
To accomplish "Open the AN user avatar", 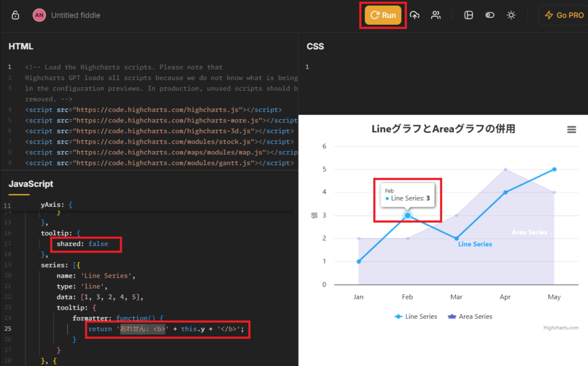I will 39,16.
